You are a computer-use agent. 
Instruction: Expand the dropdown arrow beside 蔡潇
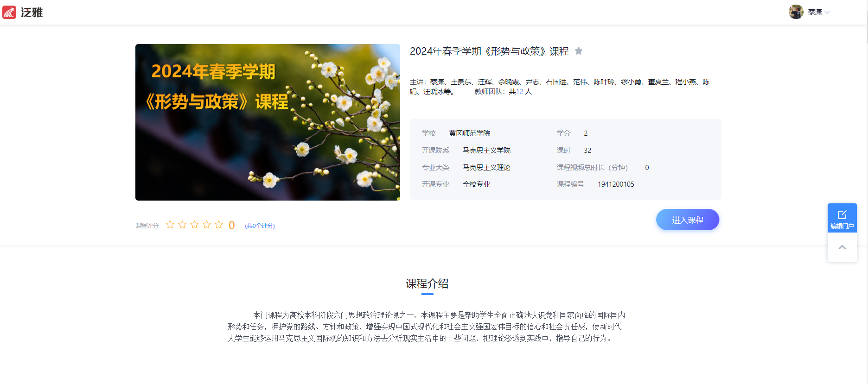(827, 13)
